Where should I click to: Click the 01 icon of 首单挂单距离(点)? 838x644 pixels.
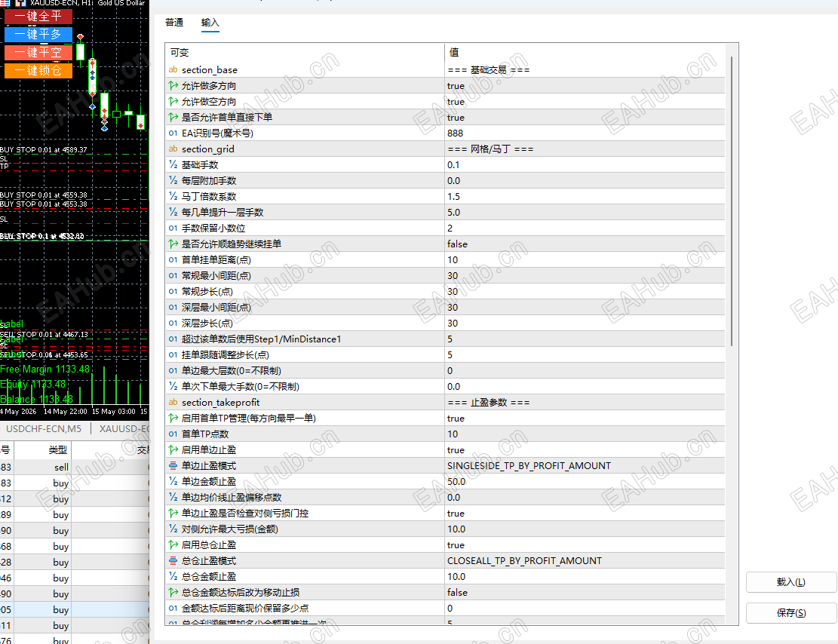(173, 259)
